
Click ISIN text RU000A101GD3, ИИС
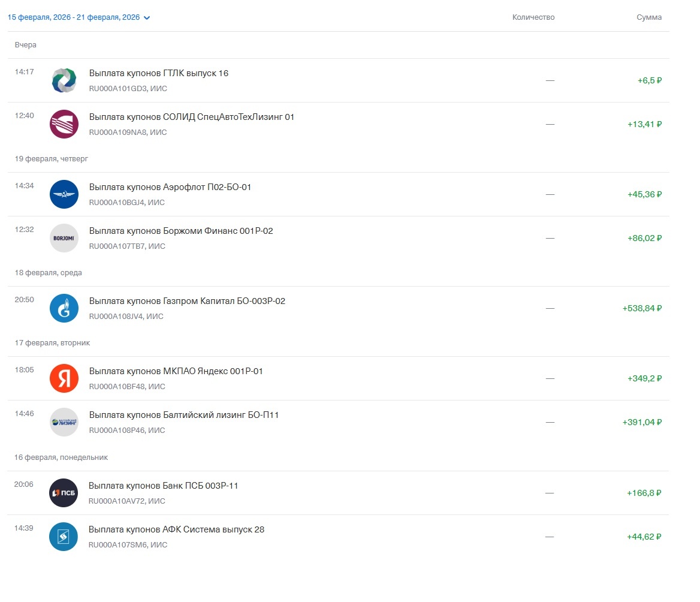(128, 88)
